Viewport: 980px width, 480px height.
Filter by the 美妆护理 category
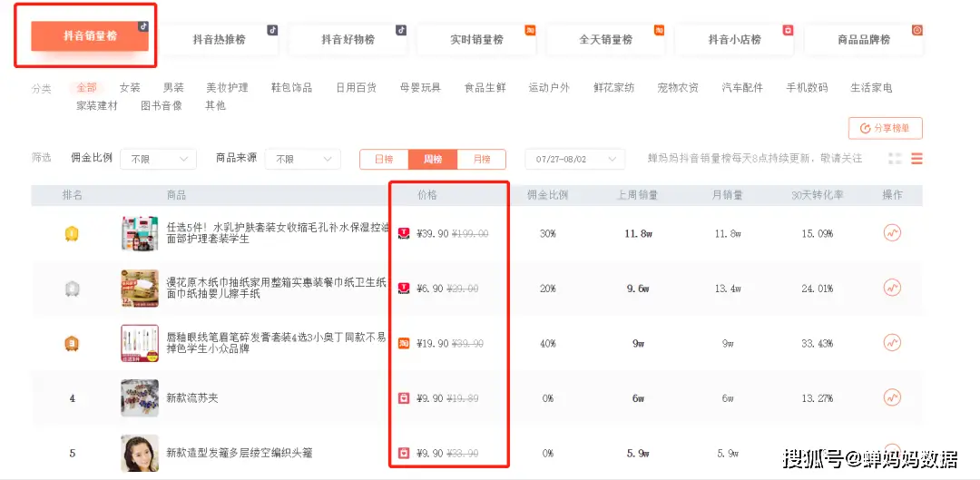[x=228, y=87]
